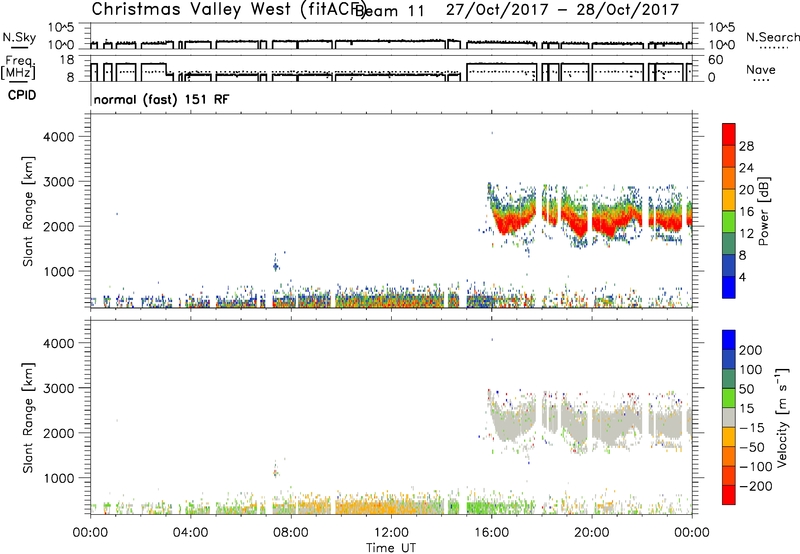This screenshot has width=800, height=554.
Task: Click the blue top segment of the velocity colorbar
Action: tap(729, 340)
